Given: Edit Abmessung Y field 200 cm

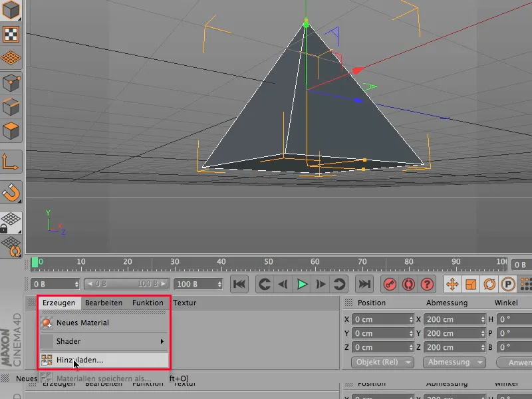Looking at the screenshot, I should point(454,333).
